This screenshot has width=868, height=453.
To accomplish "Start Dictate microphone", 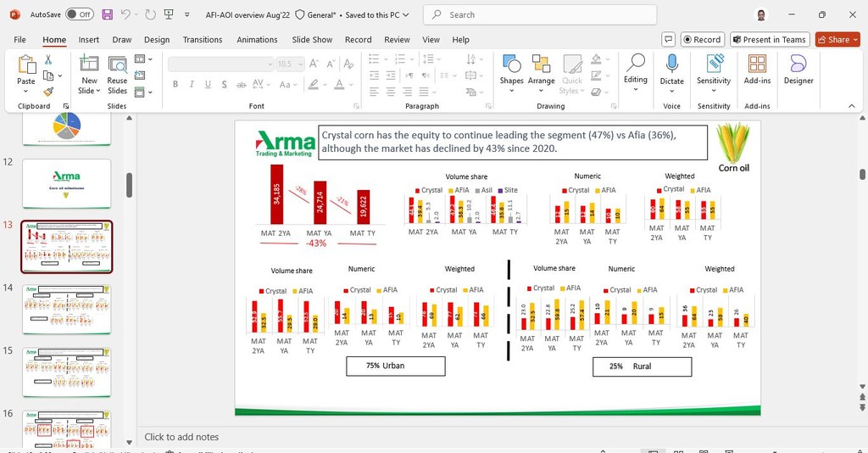I will coord(671,65).
